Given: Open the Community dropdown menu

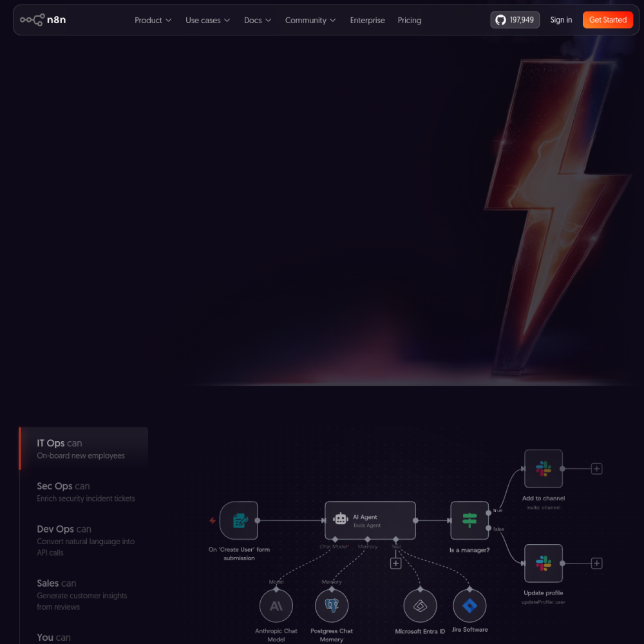Looking at the screenshot, I should click(x=310, y=20).
